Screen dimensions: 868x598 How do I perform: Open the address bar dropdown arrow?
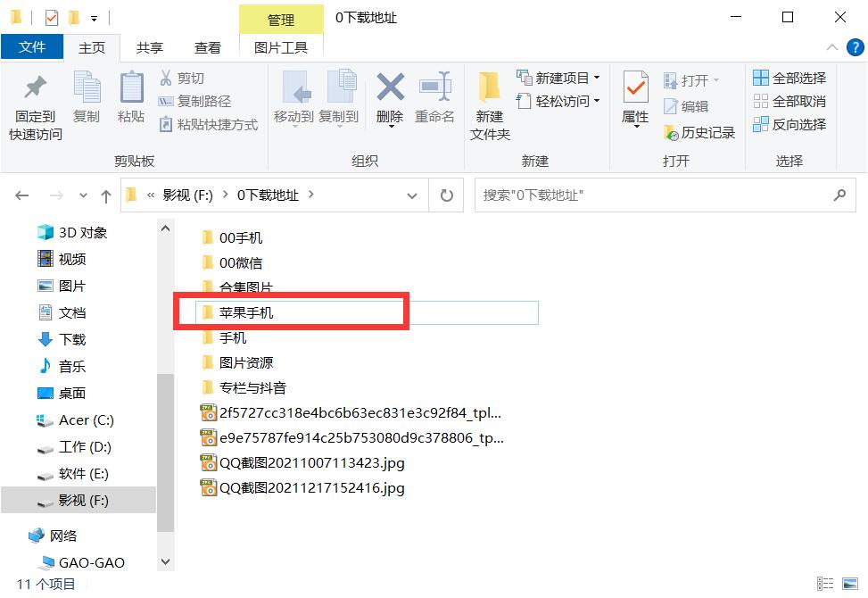[x=411, y=195]
